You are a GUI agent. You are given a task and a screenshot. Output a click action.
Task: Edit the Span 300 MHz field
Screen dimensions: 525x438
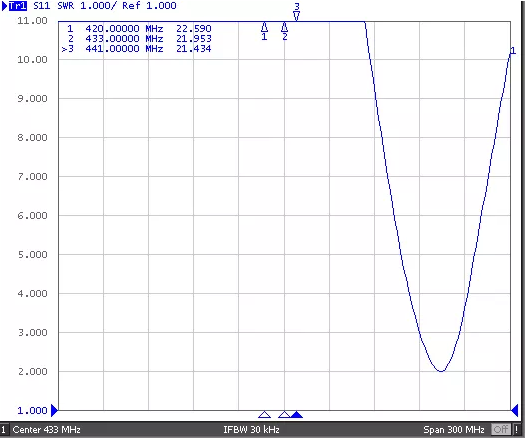(x=454, y=430)
